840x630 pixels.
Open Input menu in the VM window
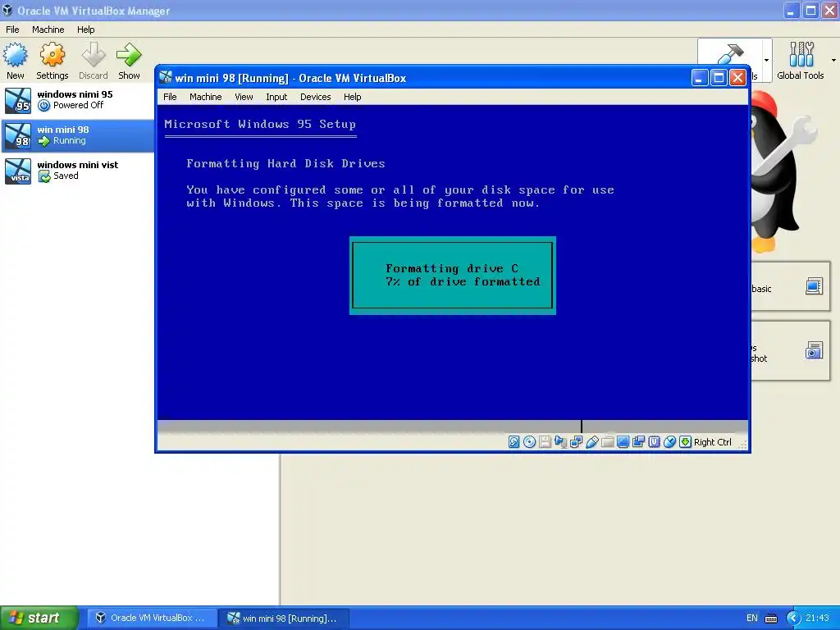(276, 97)
